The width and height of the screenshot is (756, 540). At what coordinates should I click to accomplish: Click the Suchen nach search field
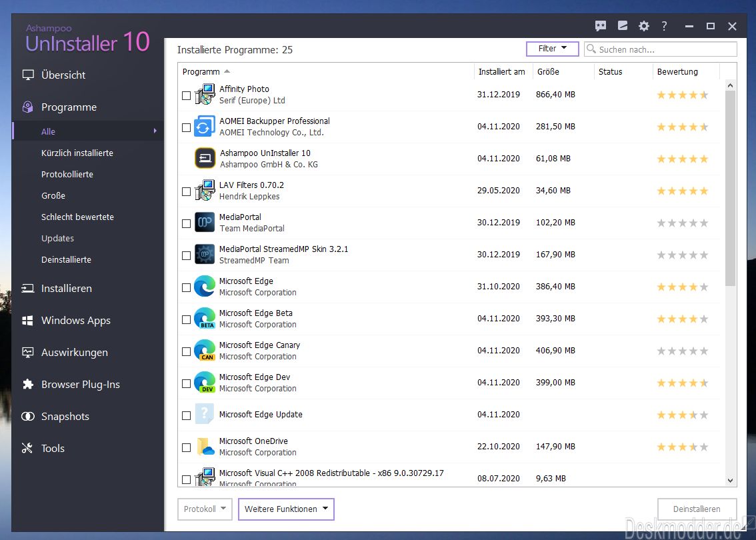pyautogui.click(x=660, y=49)
